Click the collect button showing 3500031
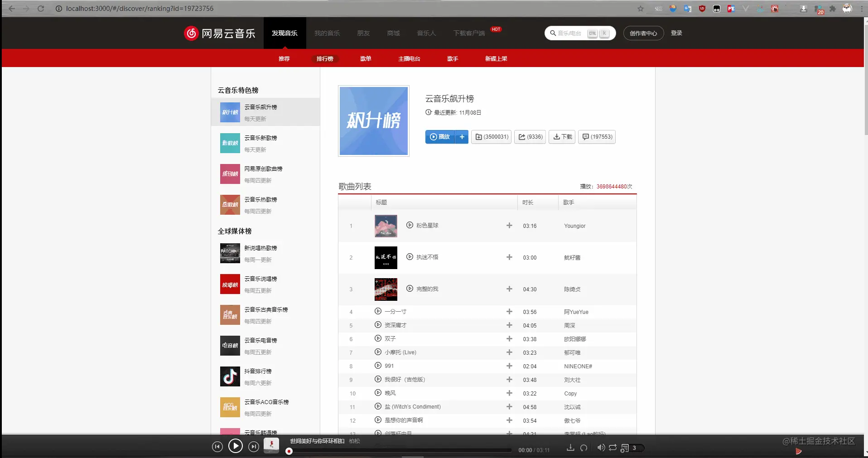 (x=492, y=137)
